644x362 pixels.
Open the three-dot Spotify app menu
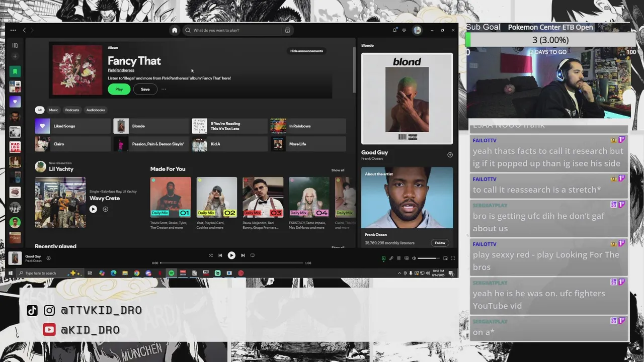coord(13,30)
